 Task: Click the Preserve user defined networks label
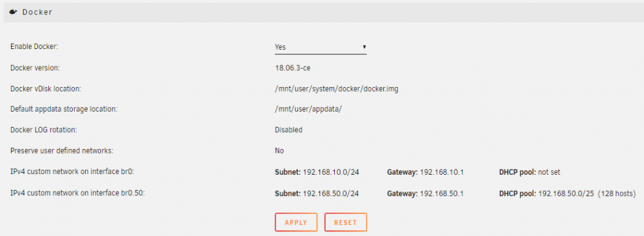[x=62, y=151]
